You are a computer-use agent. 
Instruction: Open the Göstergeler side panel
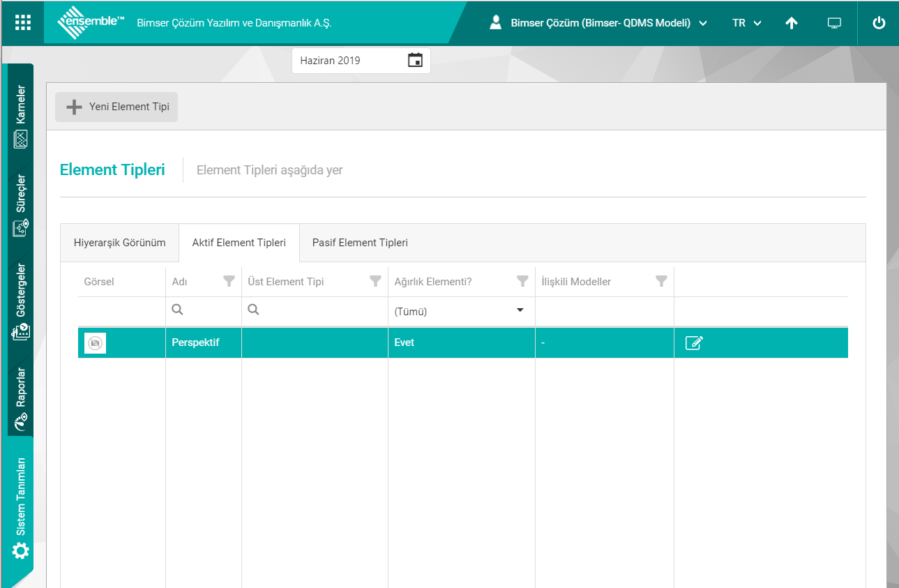pos(21,300)
